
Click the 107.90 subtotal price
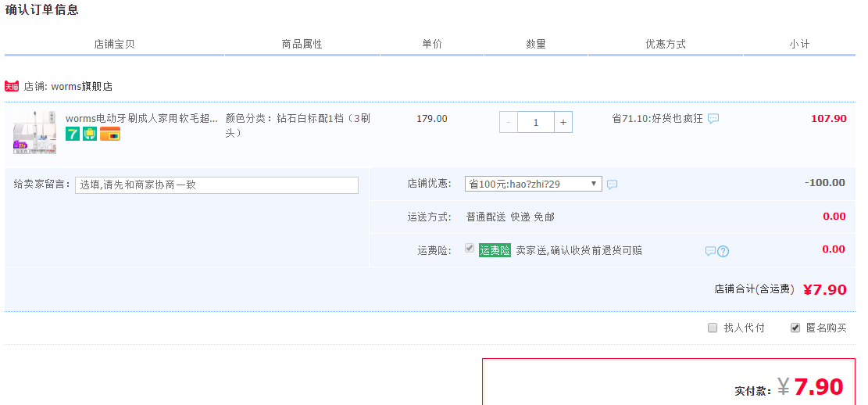(x=829, y=119)
